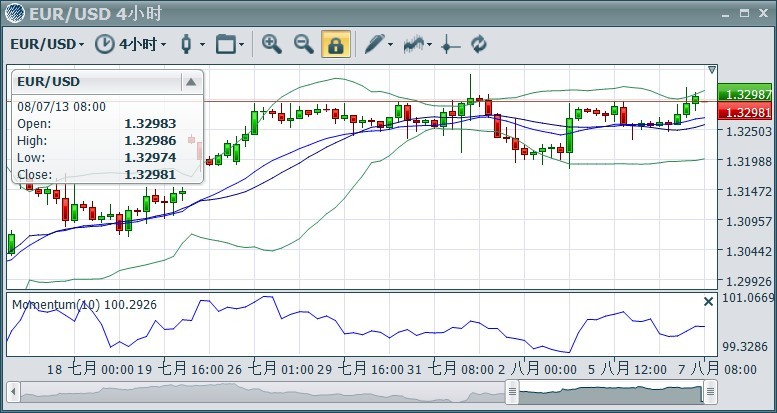Click the 1.31988 price axis label
Screen dimensions: 777x413
(749, 162)
